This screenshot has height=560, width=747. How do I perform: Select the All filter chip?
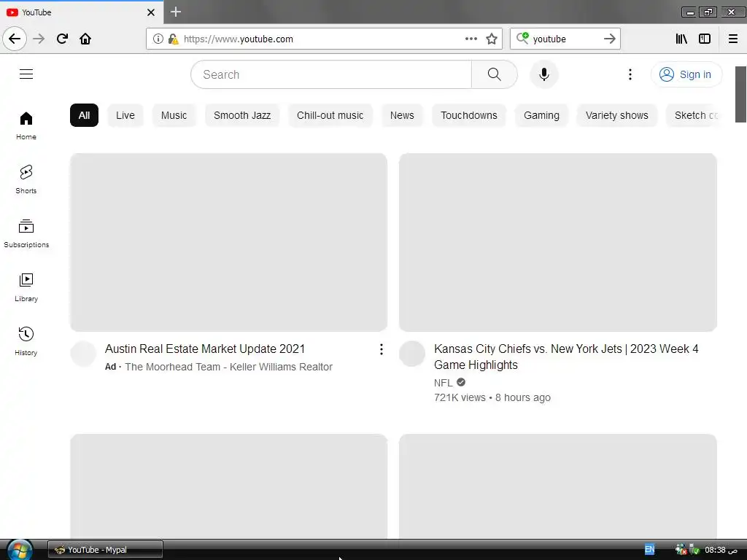click(84, 115)
